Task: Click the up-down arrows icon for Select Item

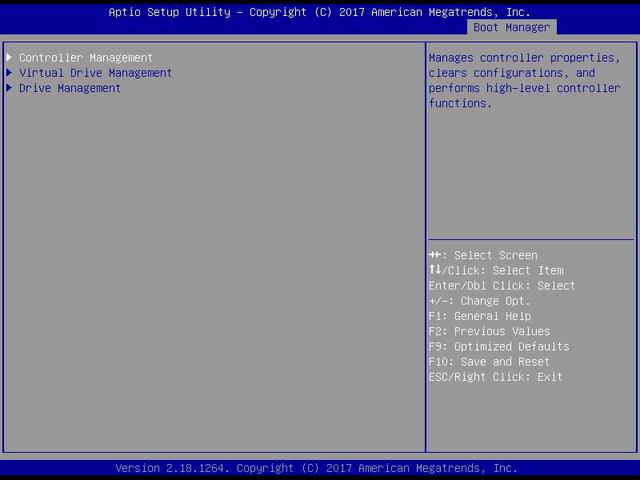Action: (435, 271)
